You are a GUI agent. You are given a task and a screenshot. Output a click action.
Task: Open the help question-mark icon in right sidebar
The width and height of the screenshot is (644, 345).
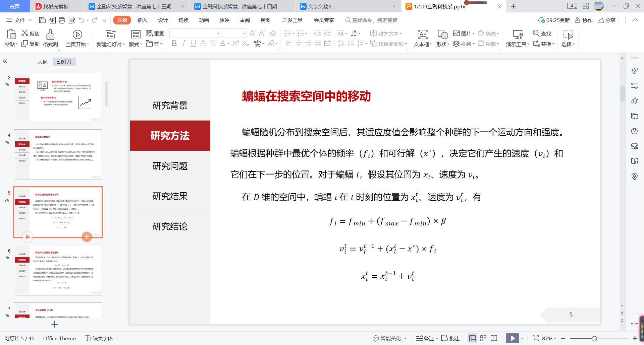[x=634, y=131]
